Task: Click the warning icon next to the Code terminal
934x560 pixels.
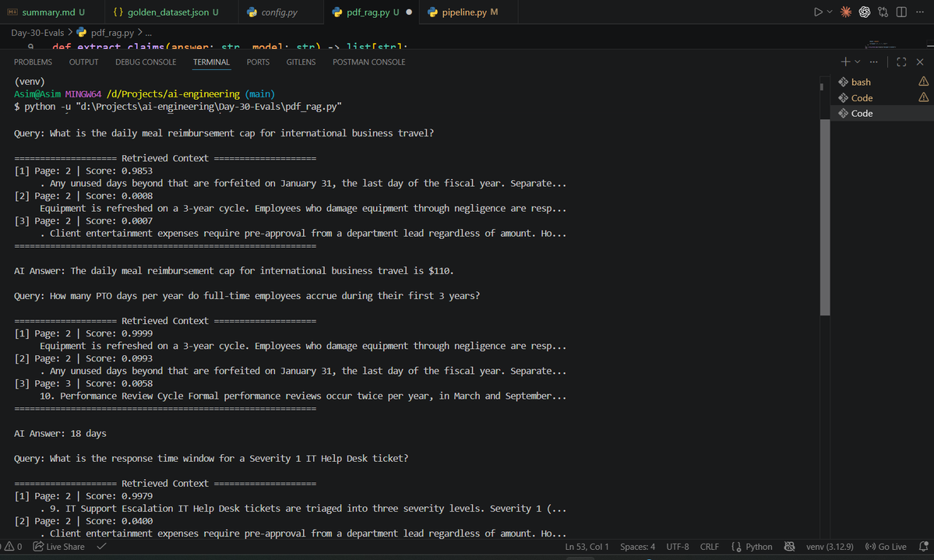Action: coord(923,97)
